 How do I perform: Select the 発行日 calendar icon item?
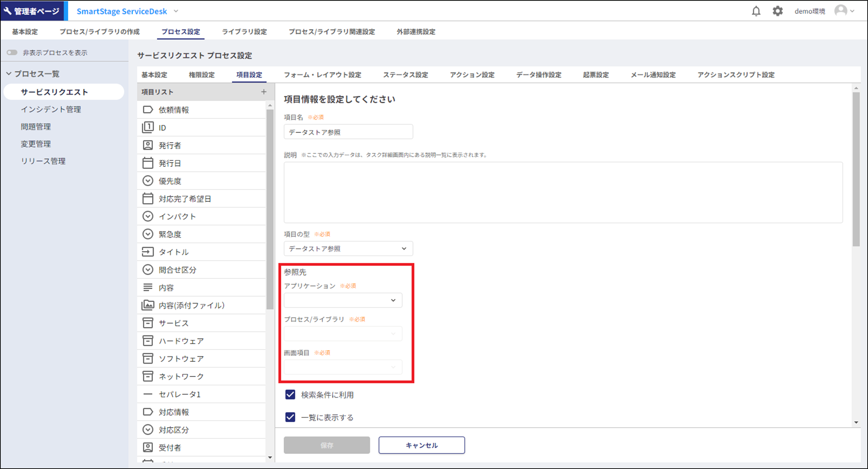point(148,163)
